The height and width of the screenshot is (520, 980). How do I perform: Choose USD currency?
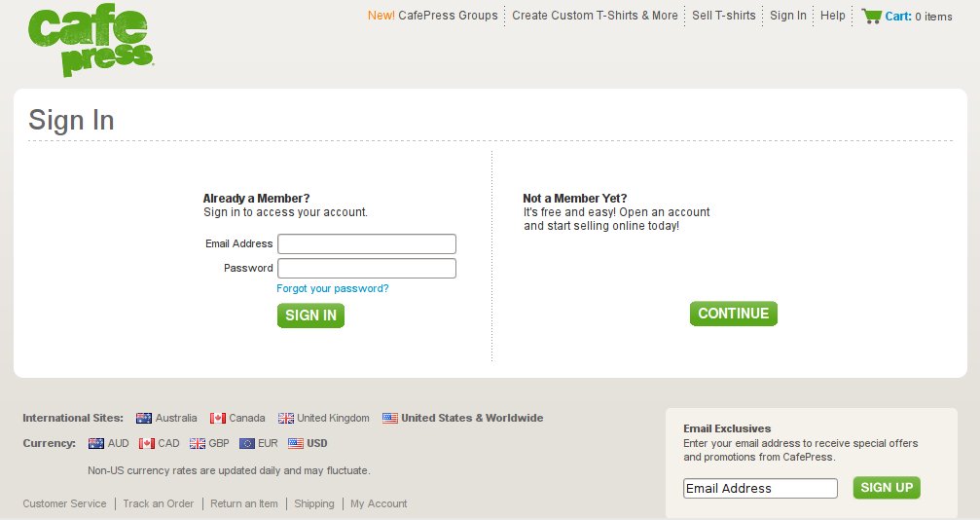(317, 444)
